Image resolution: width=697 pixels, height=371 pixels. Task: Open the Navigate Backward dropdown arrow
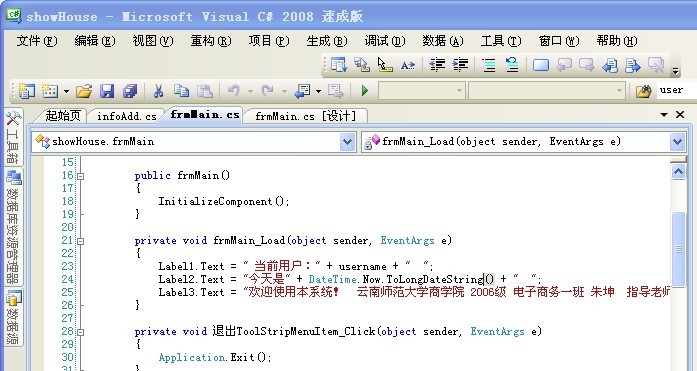tap(318, 92)
